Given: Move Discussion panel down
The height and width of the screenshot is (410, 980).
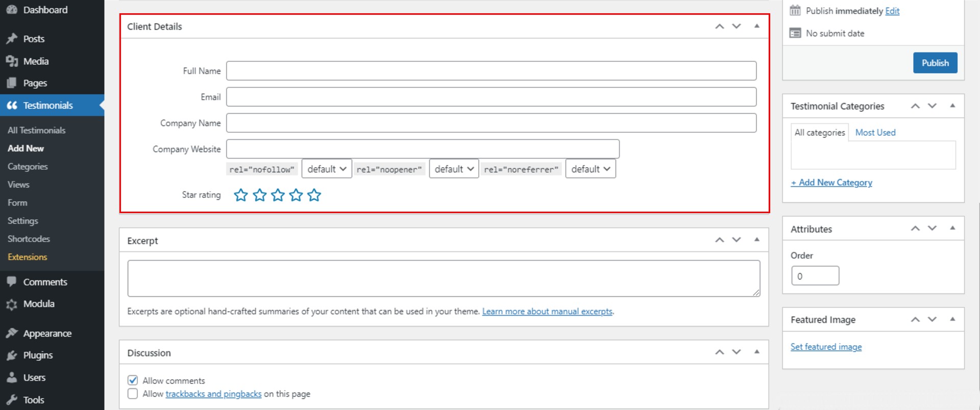Looking at the screenshot, I should click(737, 352).
